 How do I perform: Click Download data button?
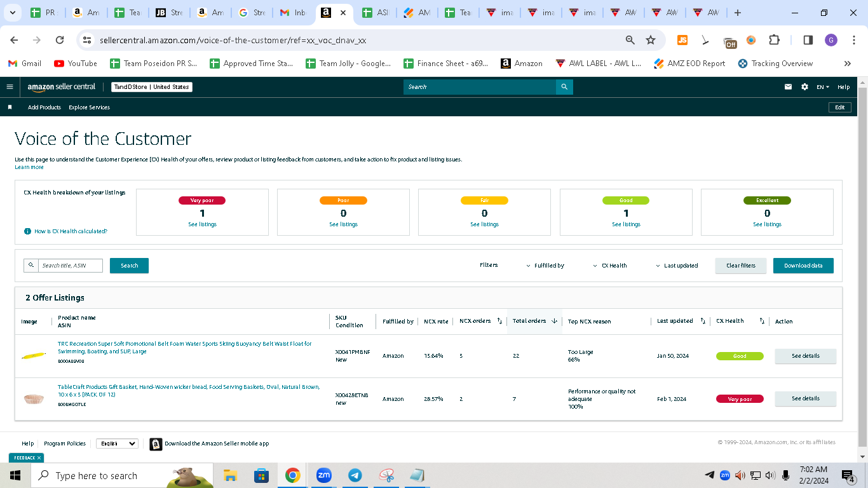tap(803, 266)
